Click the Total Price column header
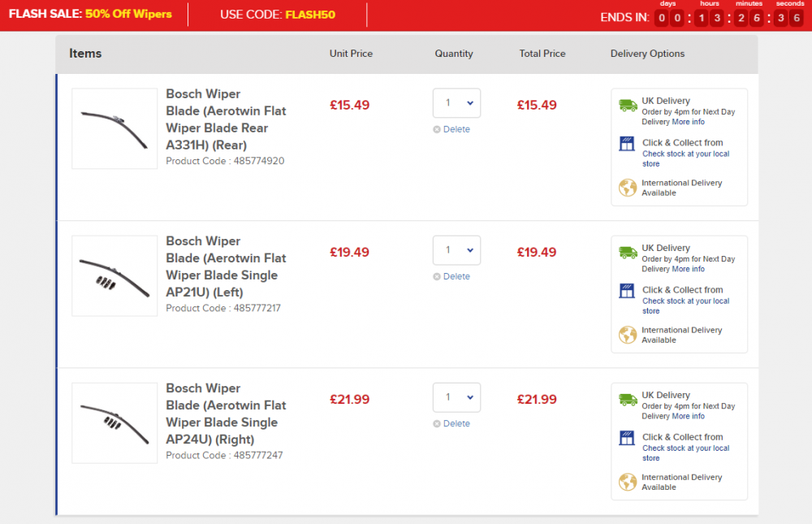 click(542, 54)
